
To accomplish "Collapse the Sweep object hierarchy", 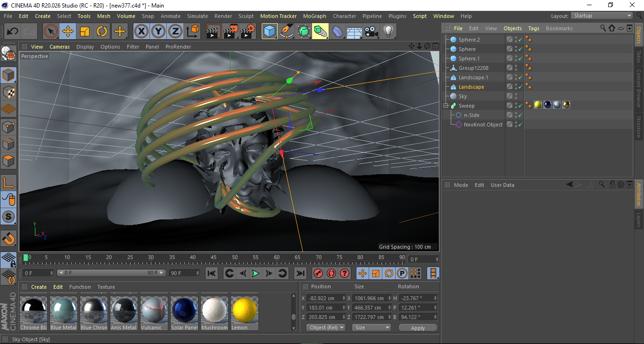I will [446, 106].
